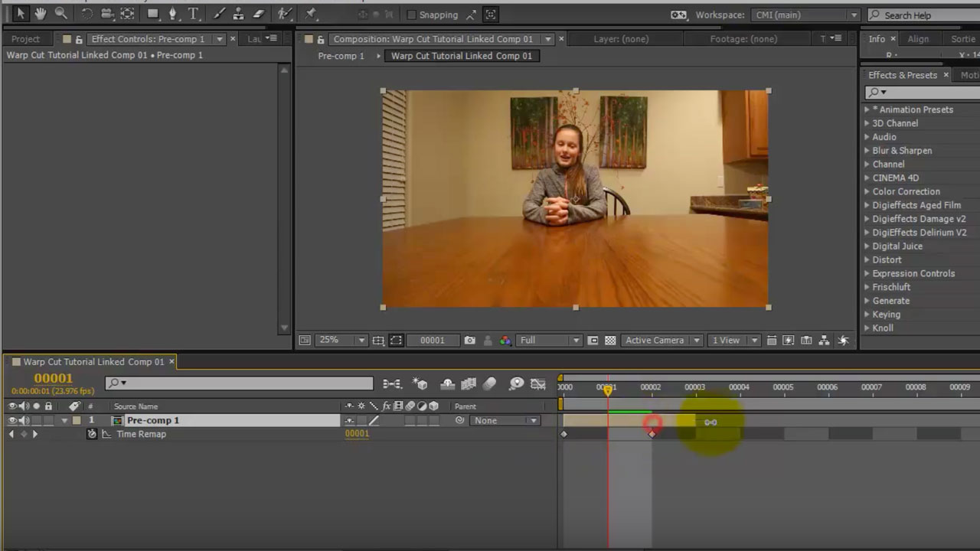The height and width of the screenshot is (551, 980).
Task: Open the resolution Full dropdown
Action: (x=550, y=341)
